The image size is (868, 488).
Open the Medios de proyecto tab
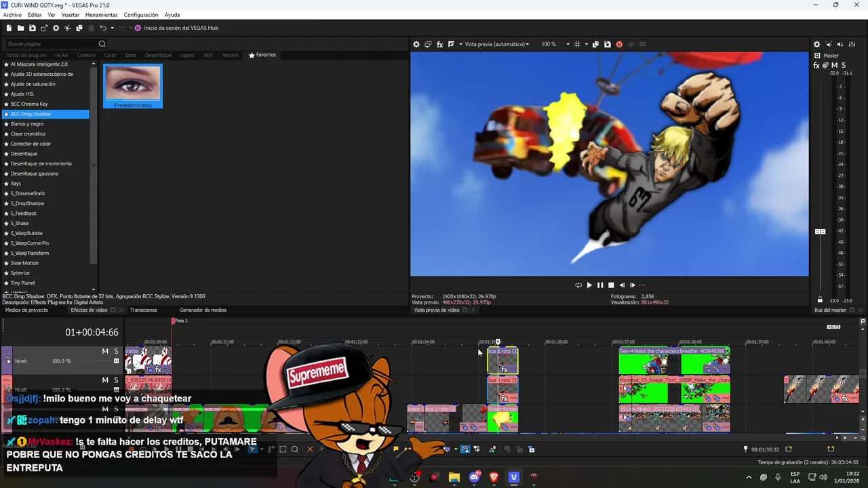26,310
